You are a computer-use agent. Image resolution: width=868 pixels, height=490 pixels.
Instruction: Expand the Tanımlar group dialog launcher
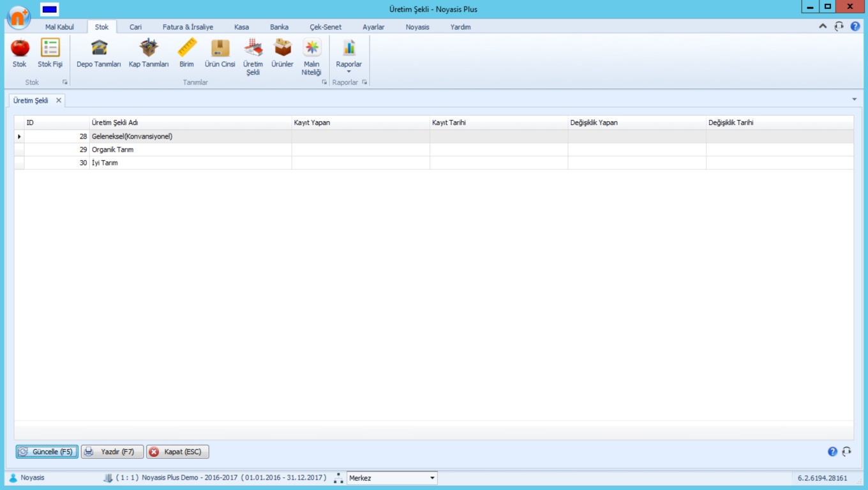coord(324,82)
